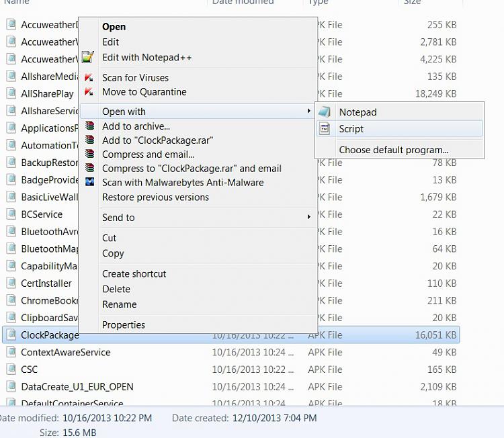Click the Malwarebytes icon in context menu
Screen dimensions: 504x438
[89, 182]
